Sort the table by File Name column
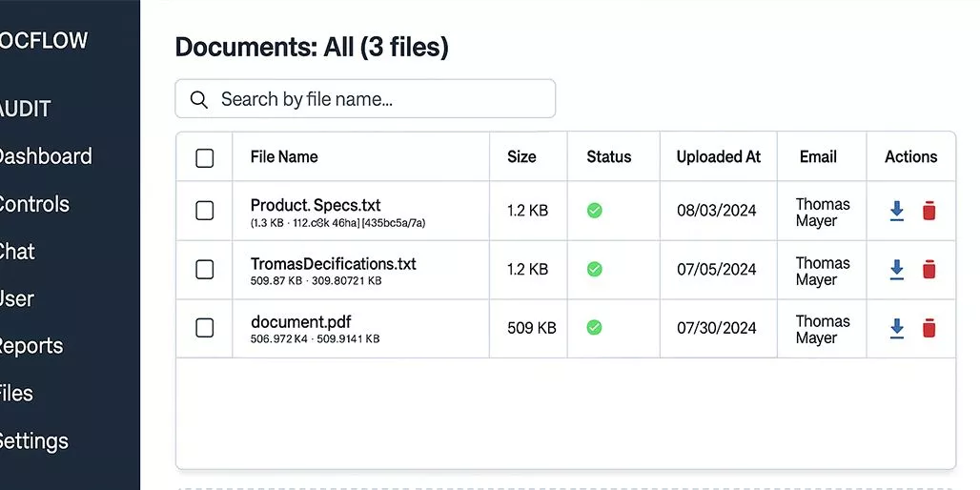The height and width of the screenshot is (490, 980). [284, 157]
